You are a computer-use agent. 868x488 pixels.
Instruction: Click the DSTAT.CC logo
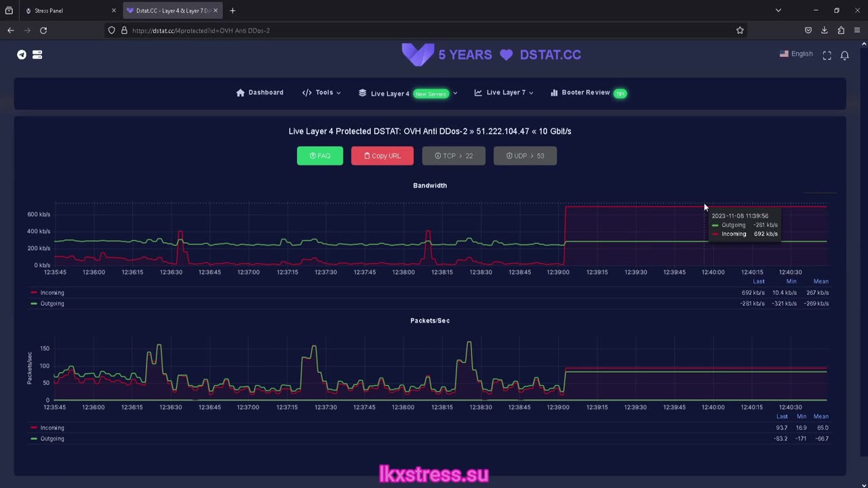(x=491, y=54)
